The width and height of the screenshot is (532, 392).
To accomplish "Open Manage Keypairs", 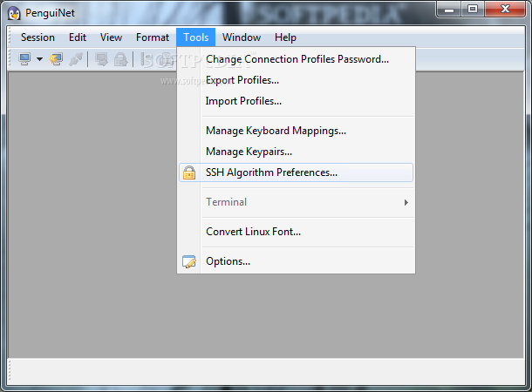I will click(296, 152).
